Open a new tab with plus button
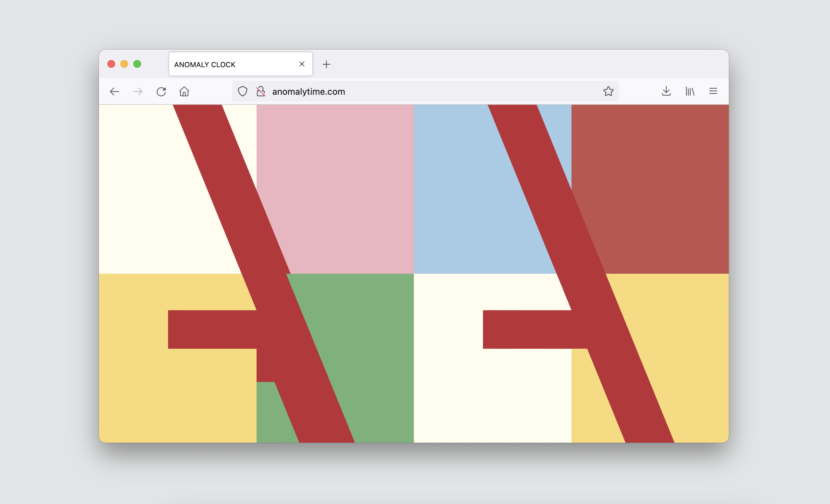830x504 pixels. (326, 64)
